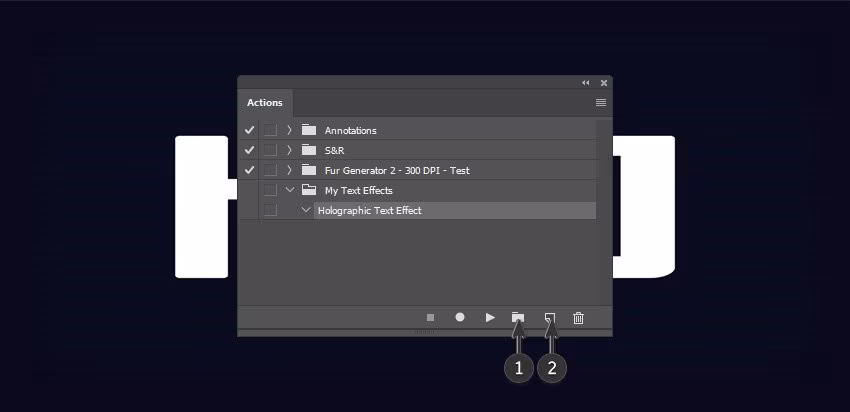Select the Annotations folder icon

click(x=309, y=130)
